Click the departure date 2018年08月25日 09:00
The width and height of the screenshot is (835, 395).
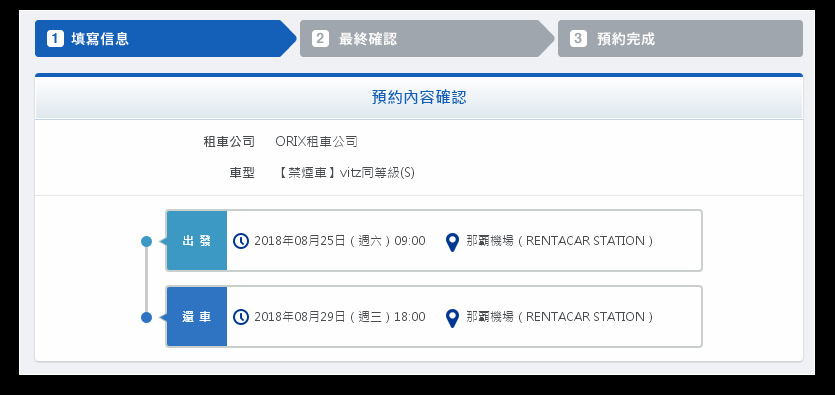coord(340,241)
